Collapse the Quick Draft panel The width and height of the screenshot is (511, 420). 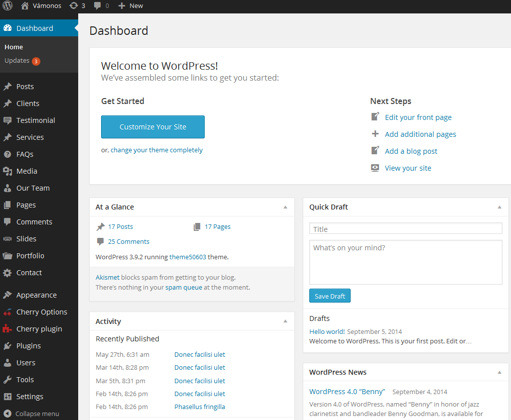pyautogui.click(x=499, y=207)
